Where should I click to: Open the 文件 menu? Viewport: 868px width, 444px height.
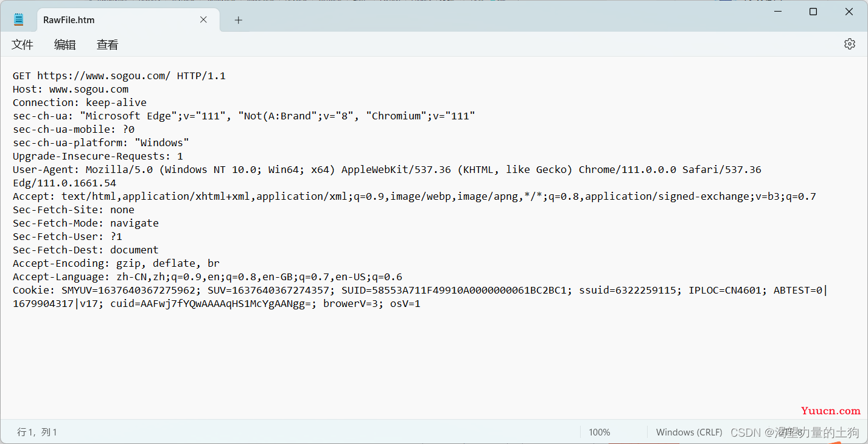pos(23,44)
